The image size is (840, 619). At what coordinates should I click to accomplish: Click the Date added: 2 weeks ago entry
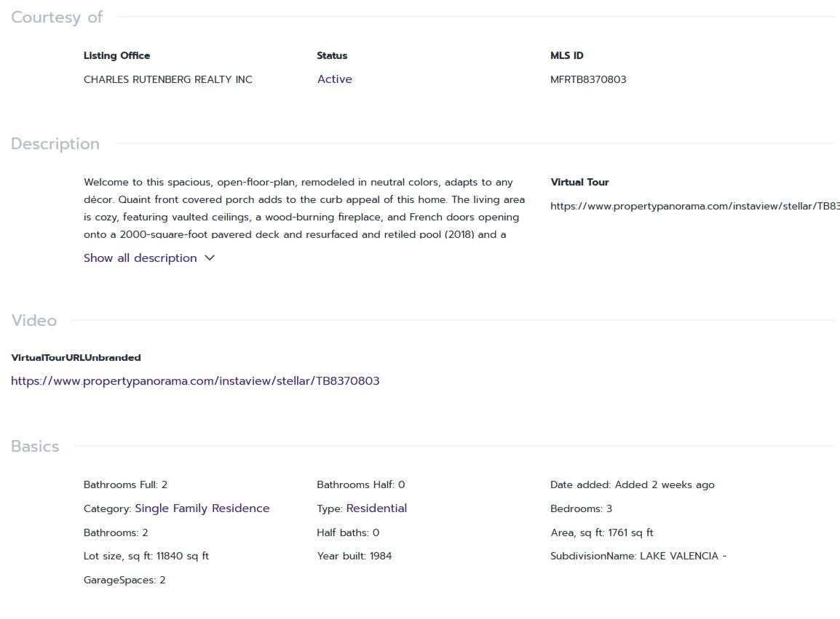(x=632, y=485)
